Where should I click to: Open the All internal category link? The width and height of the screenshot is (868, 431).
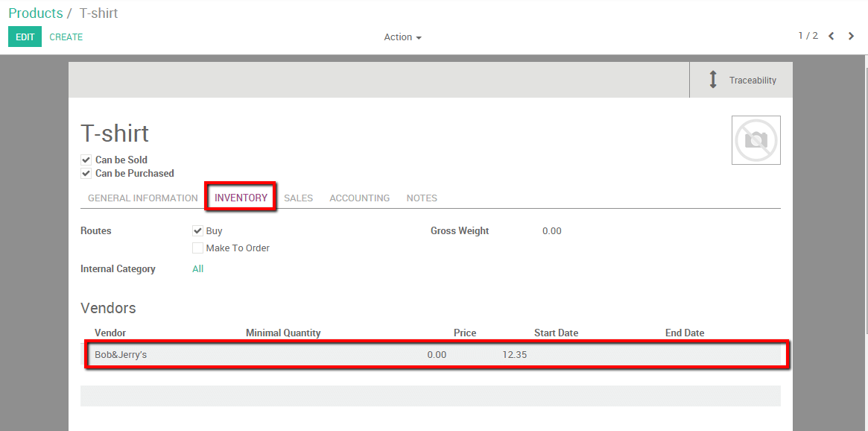(x=197, y=268)
